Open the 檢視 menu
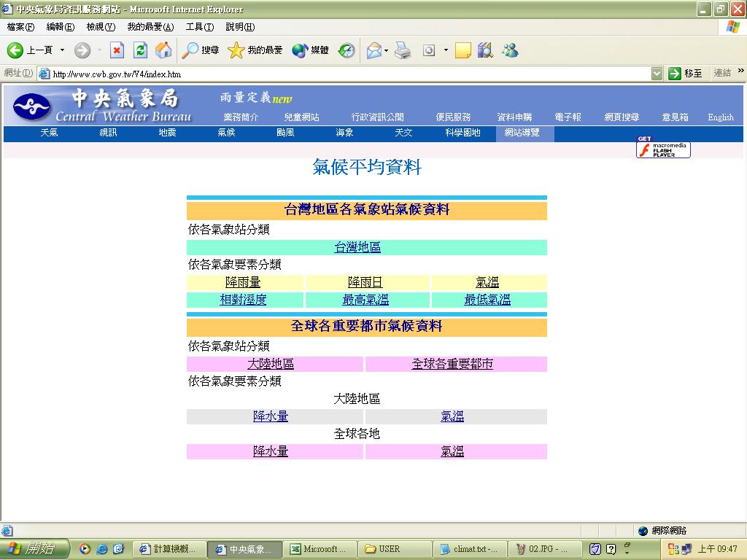The height and width of the screenshot is (560, 747). pyautogui.click(x=101, y=27)
